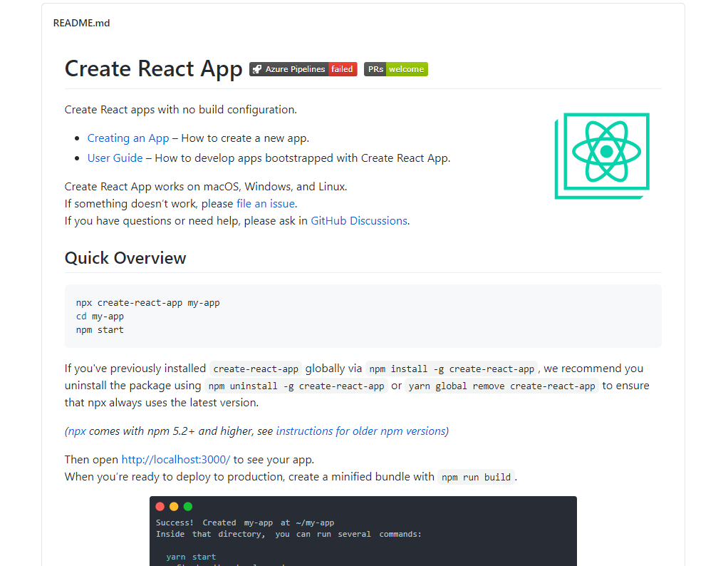This screenshot has height=566, width=728.
Task: Click Success! Created my-app line in terminal
Action: click(244, 523)
